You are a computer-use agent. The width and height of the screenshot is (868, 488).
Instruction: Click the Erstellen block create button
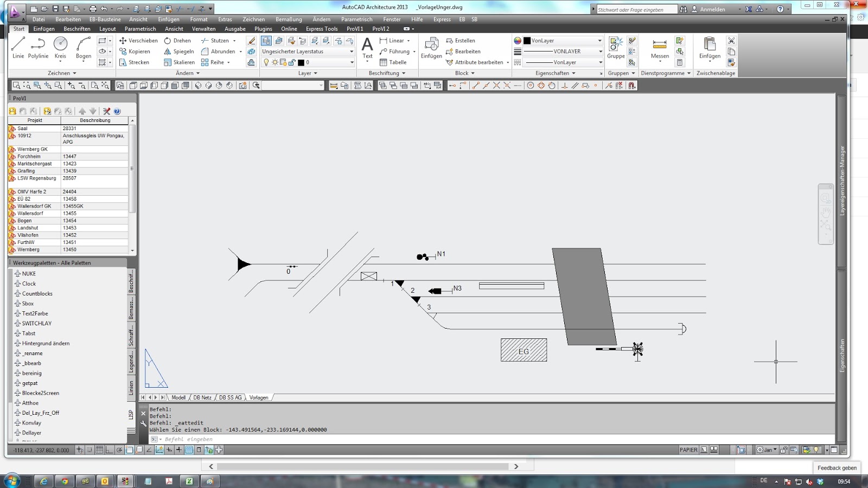(461, 41)
